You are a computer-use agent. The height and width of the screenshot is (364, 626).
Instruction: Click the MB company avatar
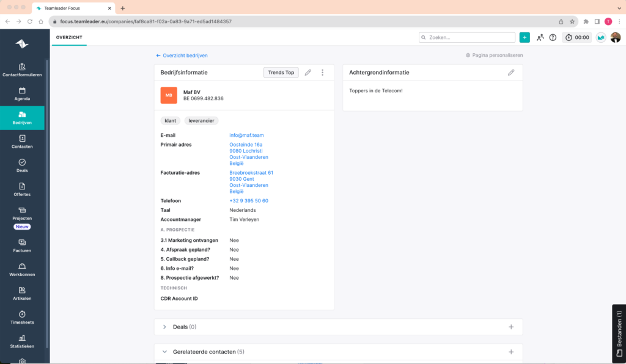point(169,95)
